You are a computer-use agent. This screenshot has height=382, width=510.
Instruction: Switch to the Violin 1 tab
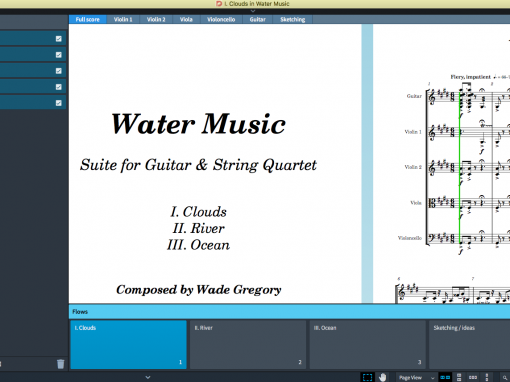(123, 19)
